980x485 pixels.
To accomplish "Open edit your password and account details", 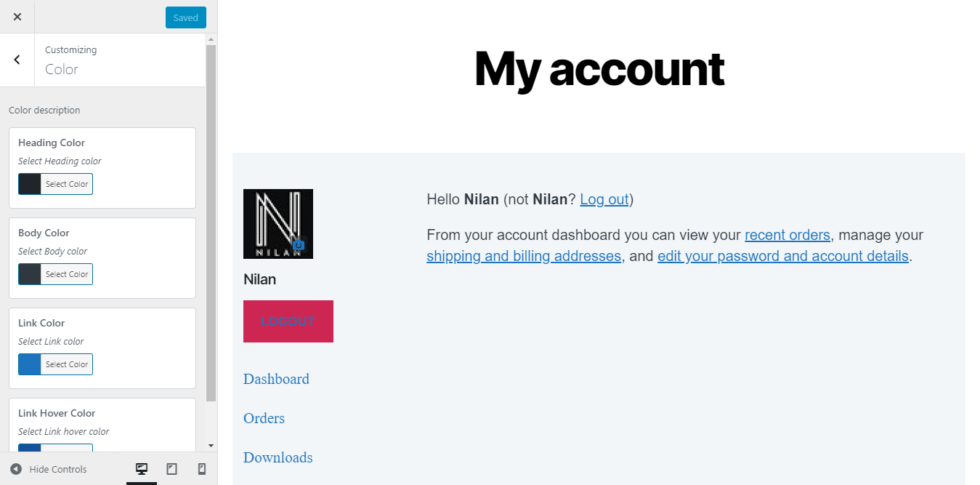I will click(x=782, y=256).
